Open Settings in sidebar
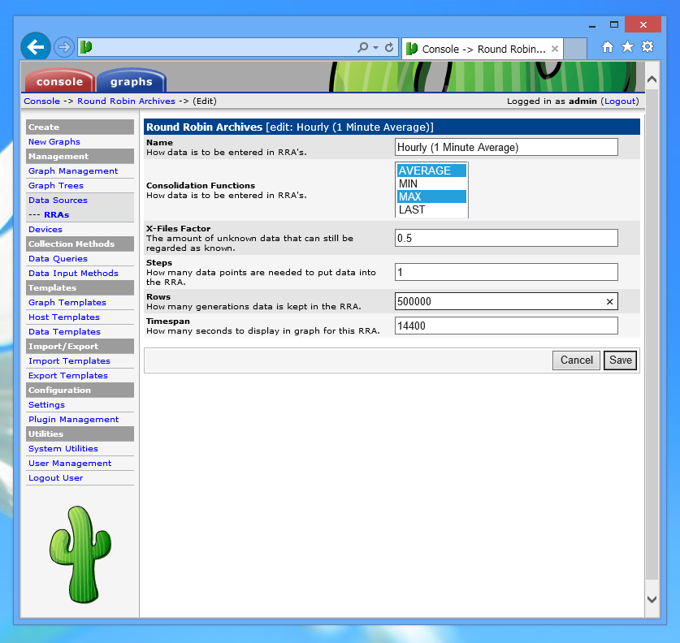This screenshot has width=680, height=643. click(x=46, y=405)
